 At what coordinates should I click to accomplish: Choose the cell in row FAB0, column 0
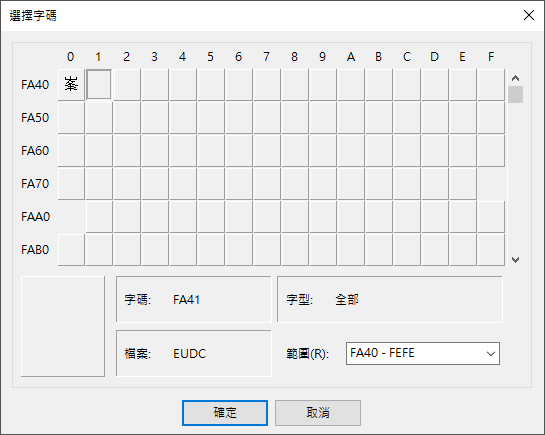71,250
